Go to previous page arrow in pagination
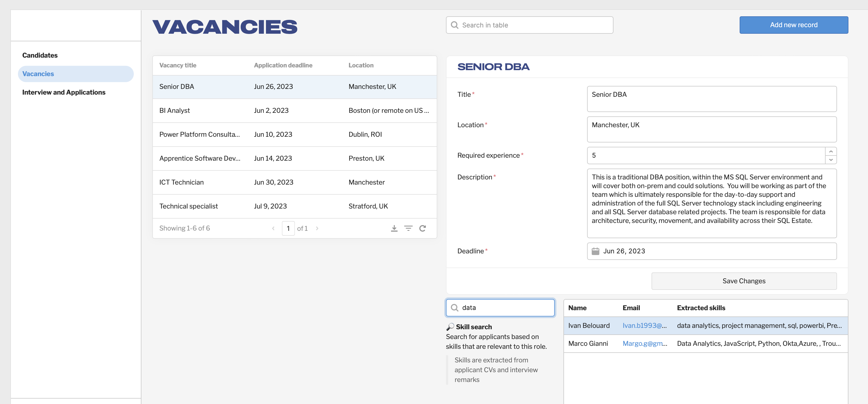 coord(273,228)
